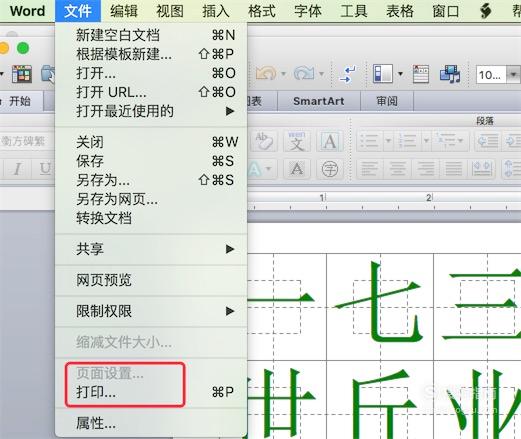Choose 新建空白文档 from the menu
Viewport: 521px width, 439px height.
click(151, 35)
